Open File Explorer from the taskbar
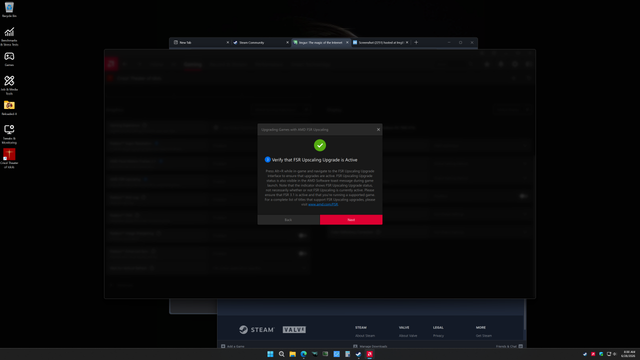640x360 pixels. 293,354
